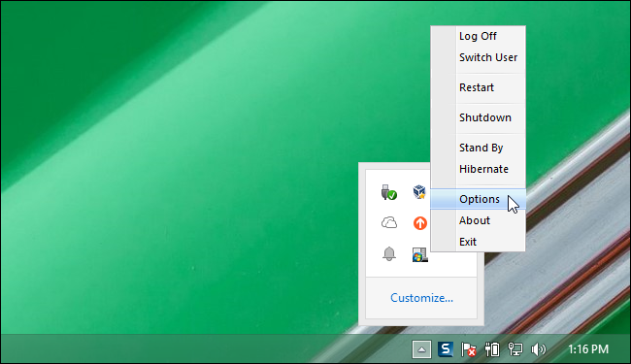Click the orange up-arrow tray icon
631x364 pixels.
419,223
